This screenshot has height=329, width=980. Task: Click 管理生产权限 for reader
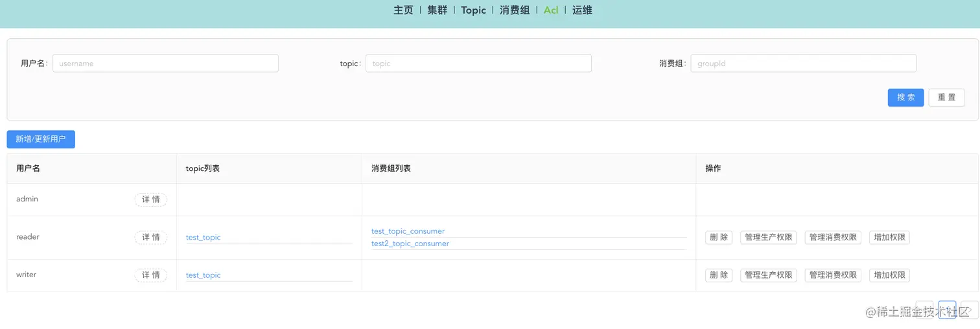(x=769, y=238)
